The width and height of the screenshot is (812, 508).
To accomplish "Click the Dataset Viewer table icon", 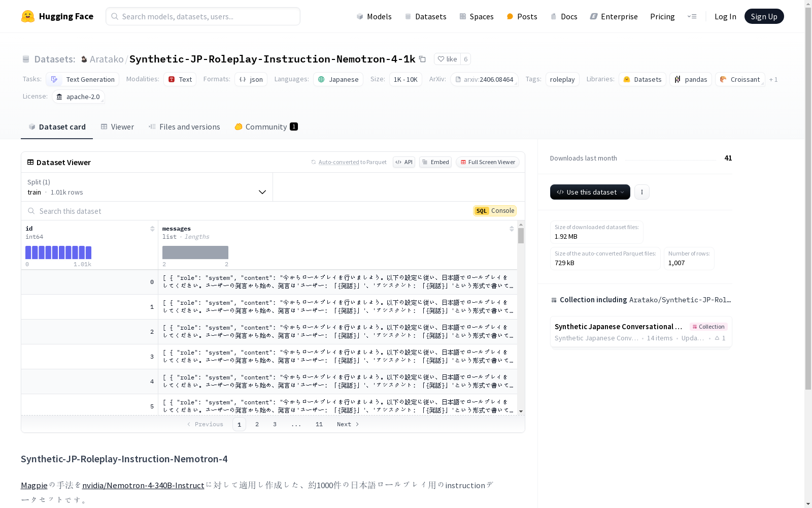I will pos(30,162).
